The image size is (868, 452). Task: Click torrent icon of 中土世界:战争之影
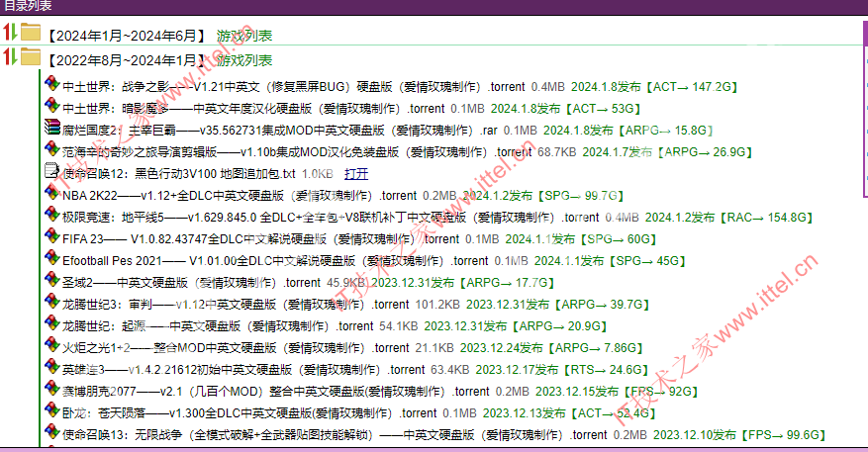pos(52,83)
